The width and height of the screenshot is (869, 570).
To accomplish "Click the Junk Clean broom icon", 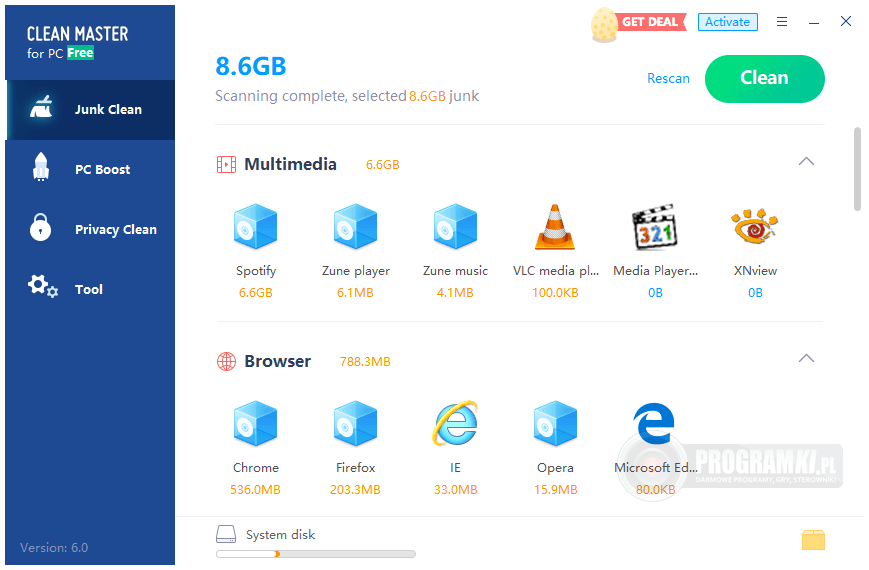I will [x=41, y=106].
